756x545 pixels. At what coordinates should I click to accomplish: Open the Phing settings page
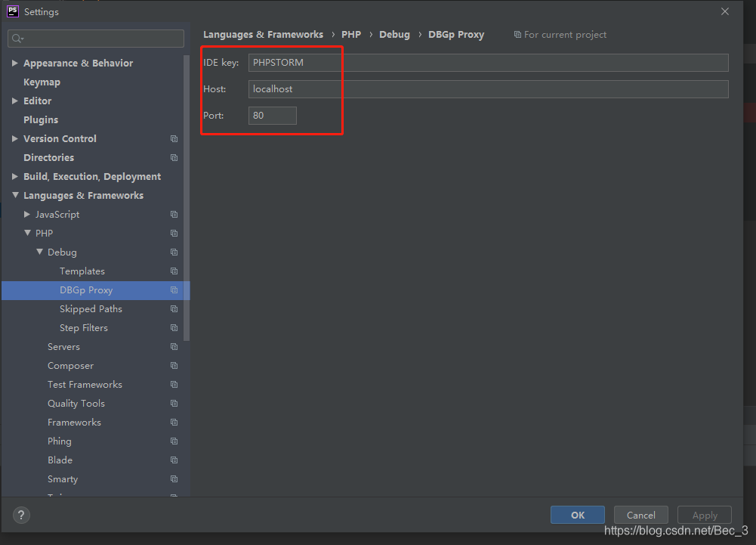(x=60, y=441)
